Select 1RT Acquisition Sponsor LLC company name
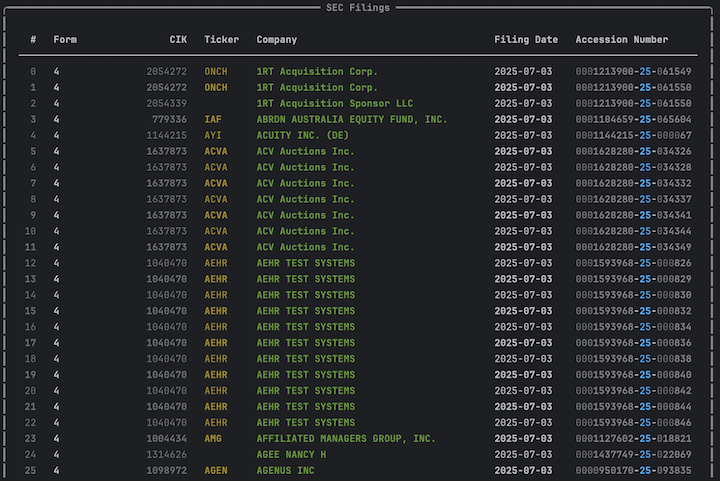Image resolution: width=720 pixels, height=481 pixels. pos(334,103)
